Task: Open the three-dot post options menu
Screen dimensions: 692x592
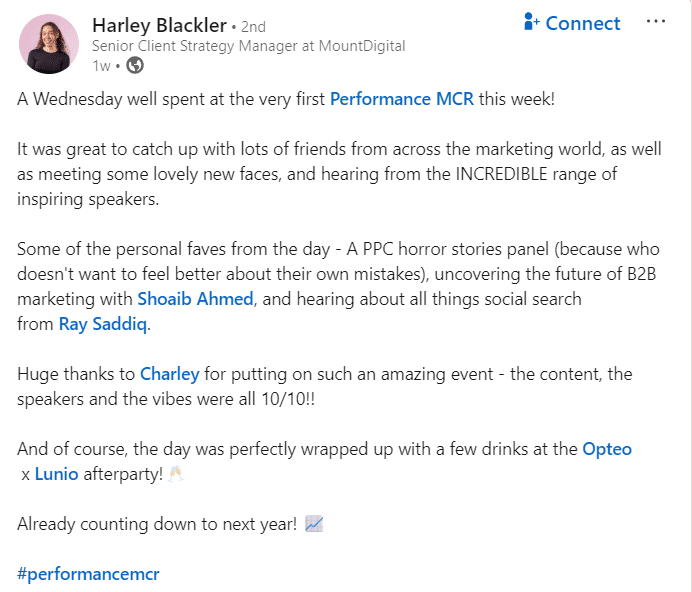Action: point(656,22)
